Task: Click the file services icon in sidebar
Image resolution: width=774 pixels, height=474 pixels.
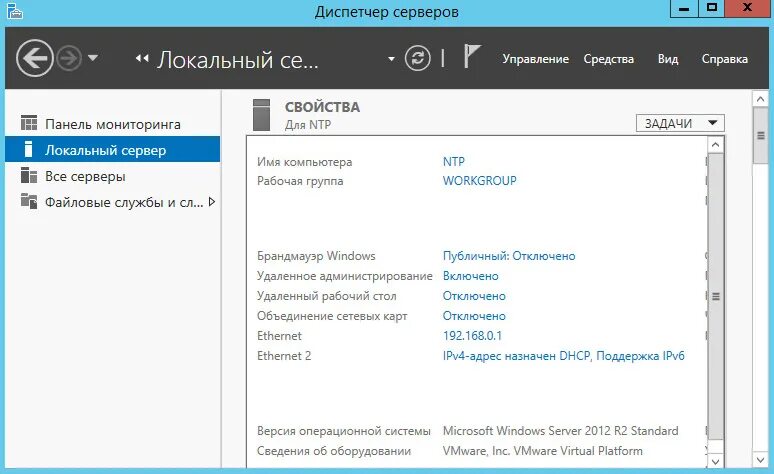Action: coord(29,201)
